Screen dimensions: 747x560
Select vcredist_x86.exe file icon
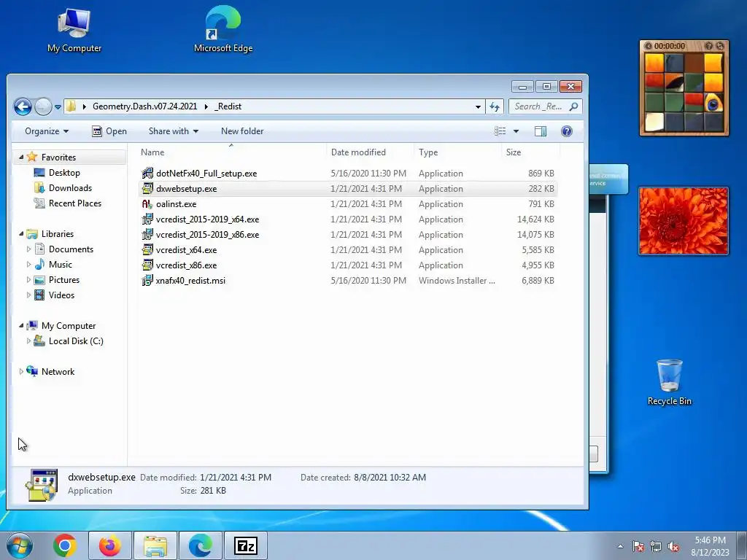click(147, 265)
